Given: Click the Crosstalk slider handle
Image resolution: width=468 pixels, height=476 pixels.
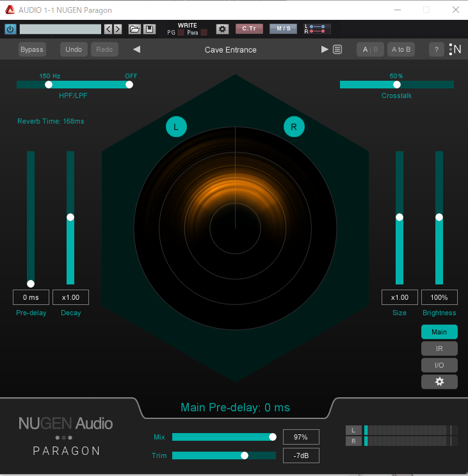Looking at the screenshot, I should click(x=397, y=85).
